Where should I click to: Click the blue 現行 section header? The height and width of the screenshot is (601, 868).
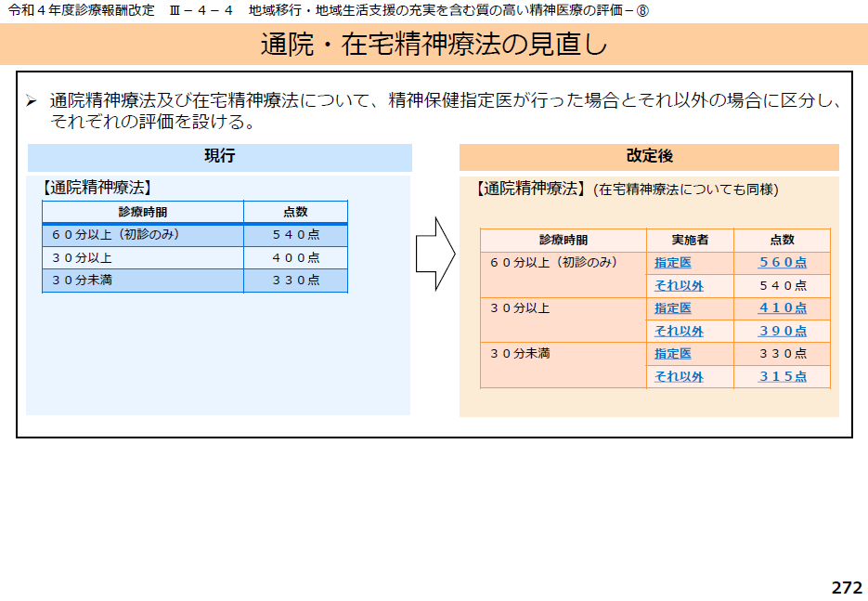click(219, 157)
